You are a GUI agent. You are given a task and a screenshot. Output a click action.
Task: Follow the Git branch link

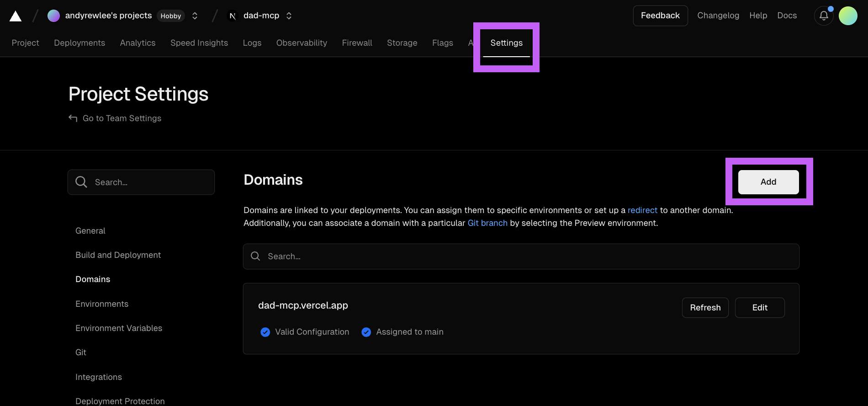click(x=487, y=223)
